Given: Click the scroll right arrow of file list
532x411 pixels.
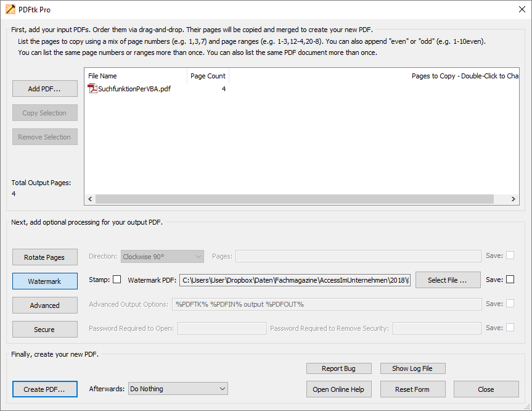Looking at the screenshot, I should pos(514,199).
